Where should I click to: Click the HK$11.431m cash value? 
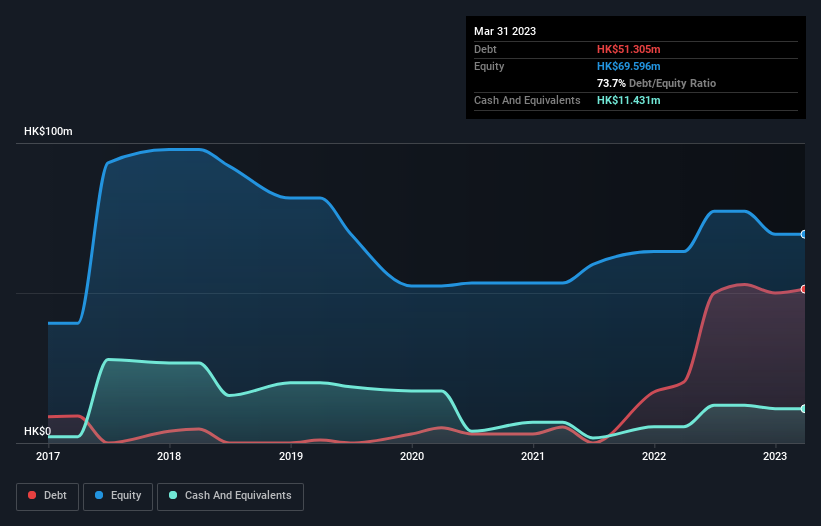[x=628, y=100]
